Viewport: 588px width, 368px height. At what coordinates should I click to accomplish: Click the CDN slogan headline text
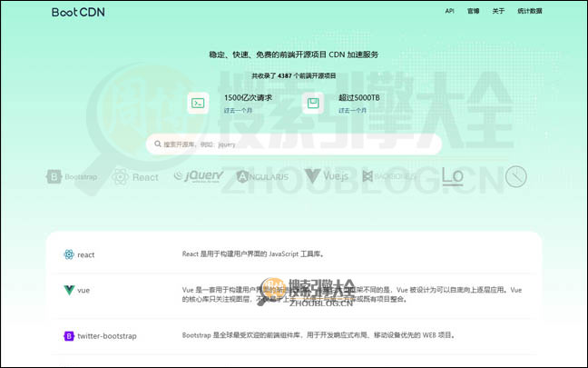294,55
